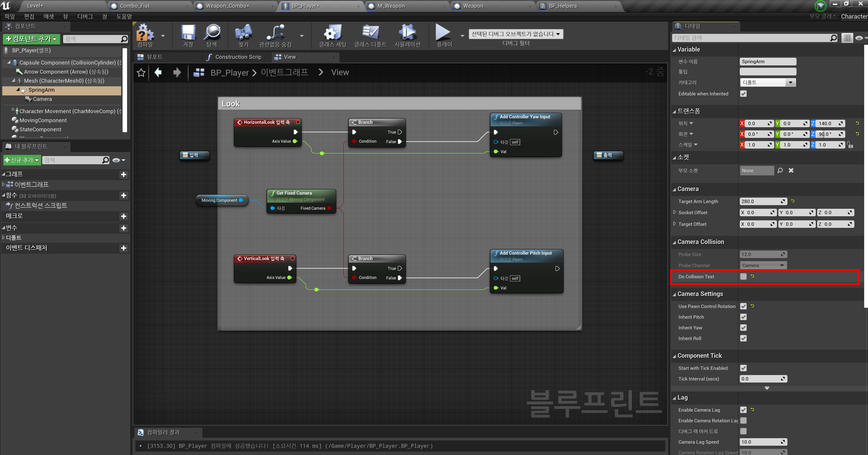The width and height of the screenshot is (868, 455).
Task: Open the 파일 menu
Action: point(10,17)
